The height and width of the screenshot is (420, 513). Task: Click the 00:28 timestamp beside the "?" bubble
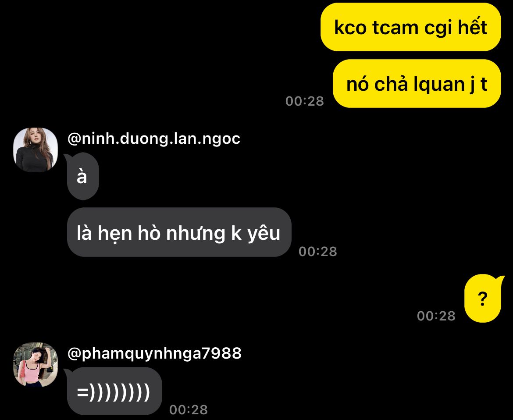(x=436, y=316)
